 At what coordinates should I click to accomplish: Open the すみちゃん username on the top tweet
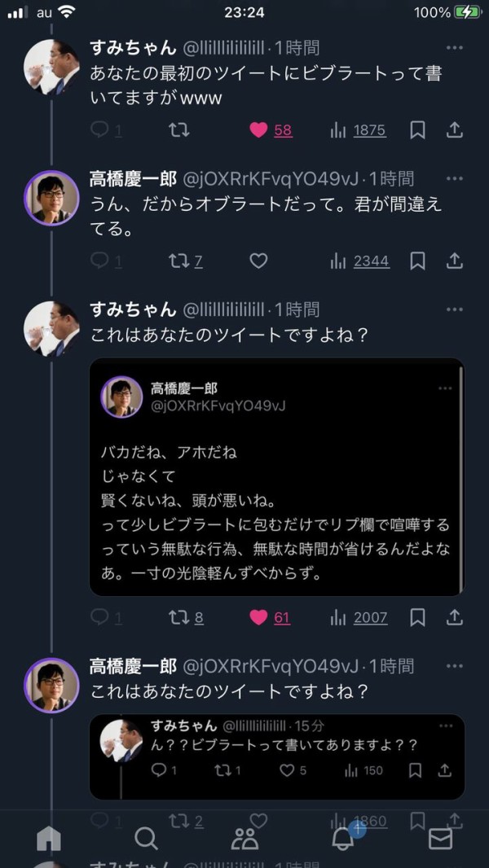[132, 47]
